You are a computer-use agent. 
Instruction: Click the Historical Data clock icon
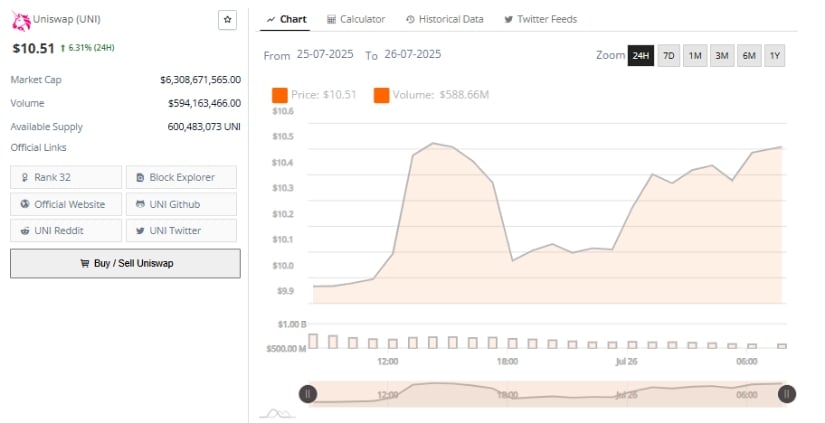[x=410, y=19]
